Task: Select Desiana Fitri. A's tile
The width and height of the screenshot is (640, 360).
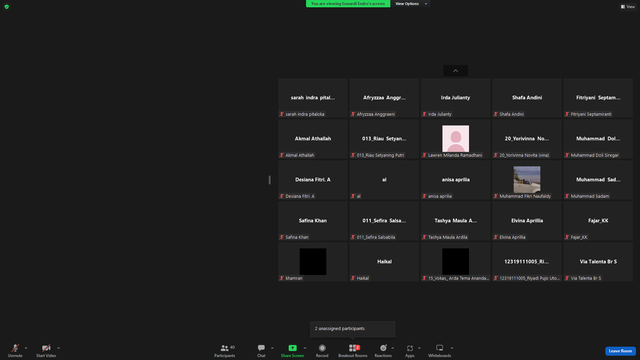Action: pos(313,180)
